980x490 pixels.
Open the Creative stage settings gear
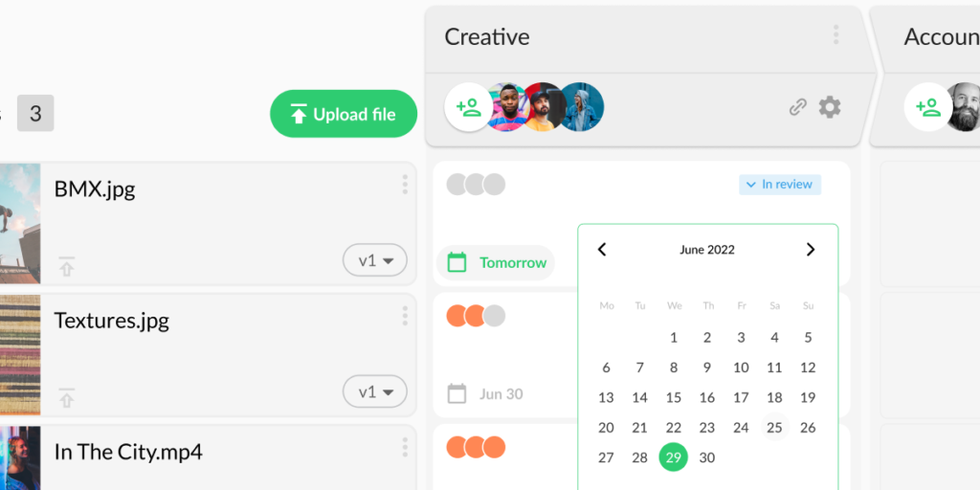[x=830, y=107]
